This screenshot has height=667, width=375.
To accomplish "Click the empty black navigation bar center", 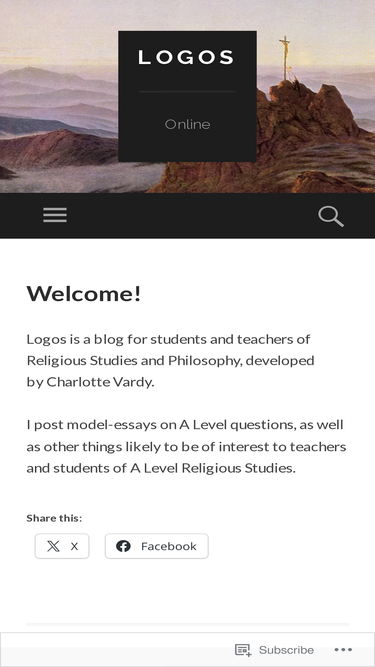I will tap(188, 215).
